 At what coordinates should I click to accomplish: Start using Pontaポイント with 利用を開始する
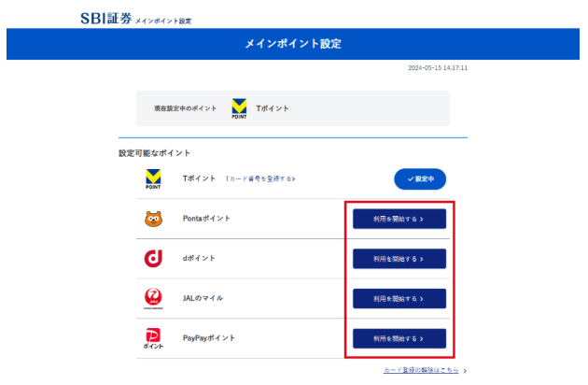[399, 219]
